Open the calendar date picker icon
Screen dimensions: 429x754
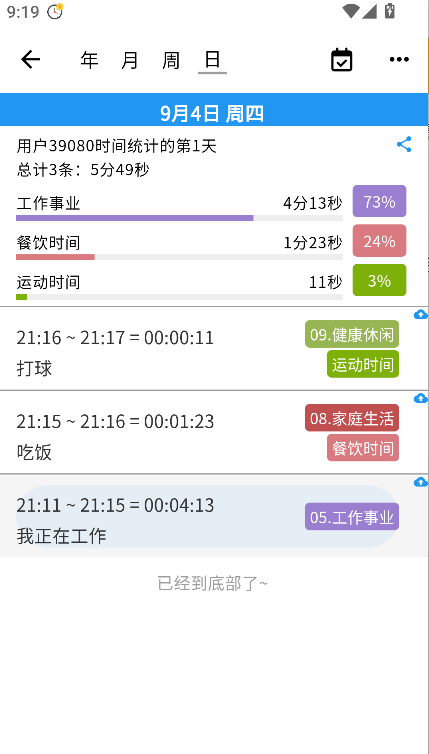pos(341,60)
